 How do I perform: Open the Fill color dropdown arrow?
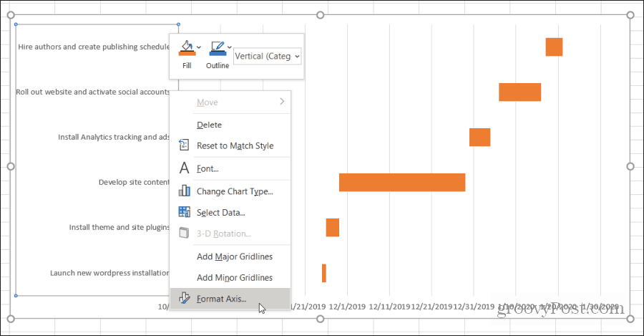pos(199,47)
